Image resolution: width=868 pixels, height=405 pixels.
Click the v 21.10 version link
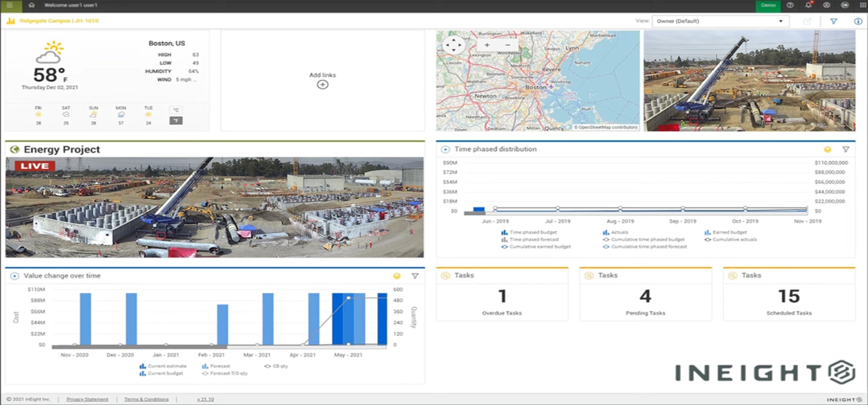205,399
